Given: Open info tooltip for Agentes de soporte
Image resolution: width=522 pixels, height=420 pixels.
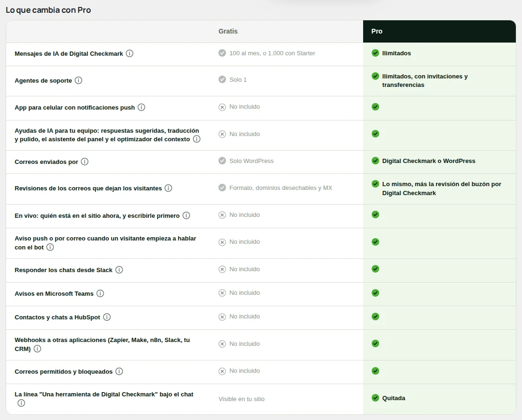Looking at the screenshot, I should click(x=78, y=80).
